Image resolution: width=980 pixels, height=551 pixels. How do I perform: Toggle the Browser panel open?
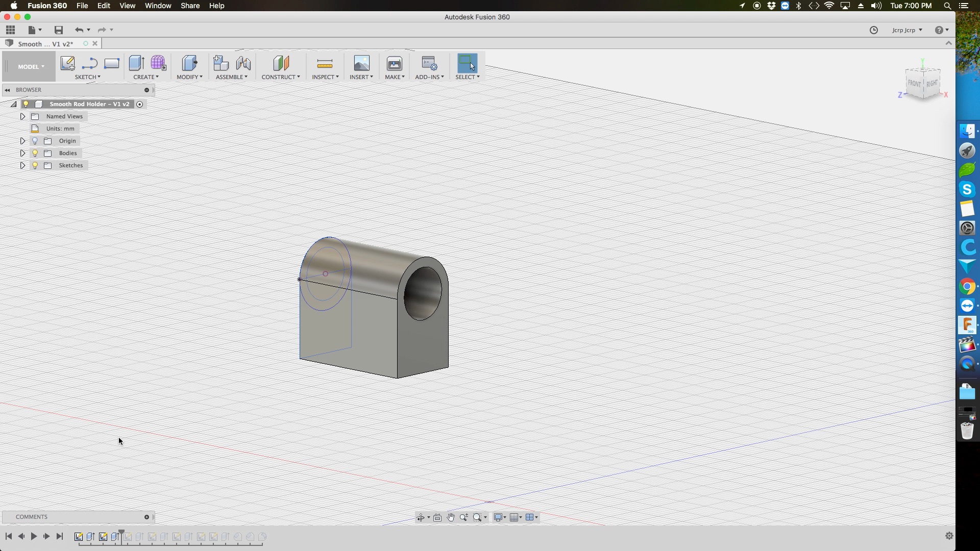pyautogui.click(x=8, y=89)
